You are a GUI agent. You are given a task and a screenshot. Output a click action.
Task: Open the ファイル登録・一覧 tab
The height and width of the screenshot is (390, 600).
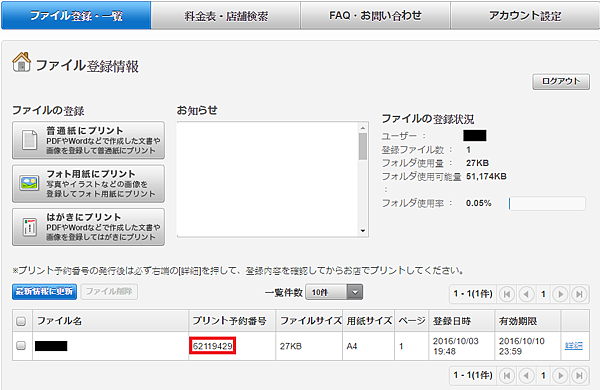(76, 15)
